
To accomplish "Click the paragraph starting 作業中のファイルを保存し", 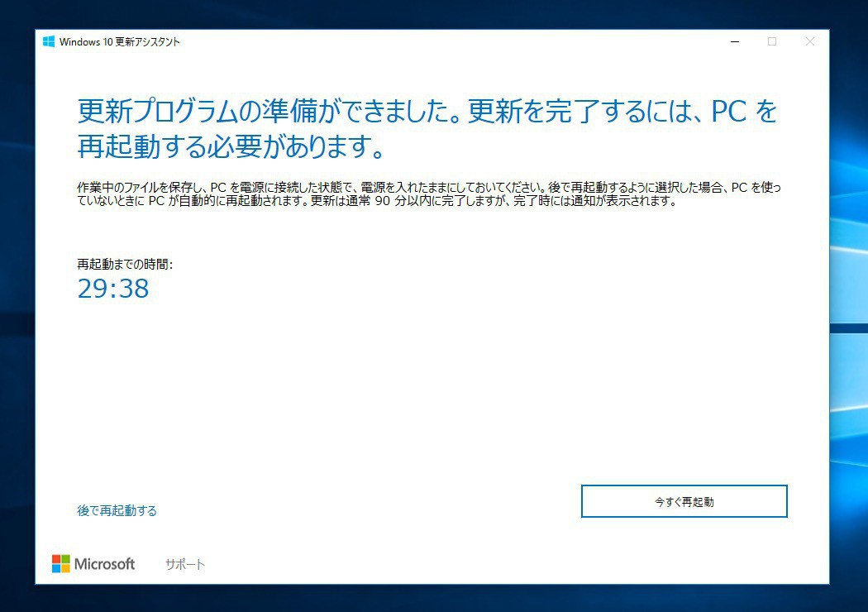I will coord(429,194).
